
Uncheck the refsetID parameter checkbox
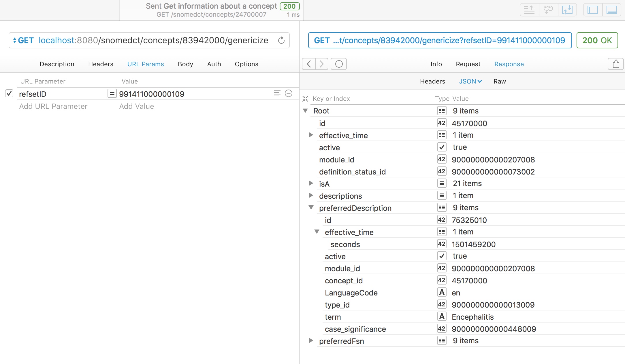click(x=9, y=93)
